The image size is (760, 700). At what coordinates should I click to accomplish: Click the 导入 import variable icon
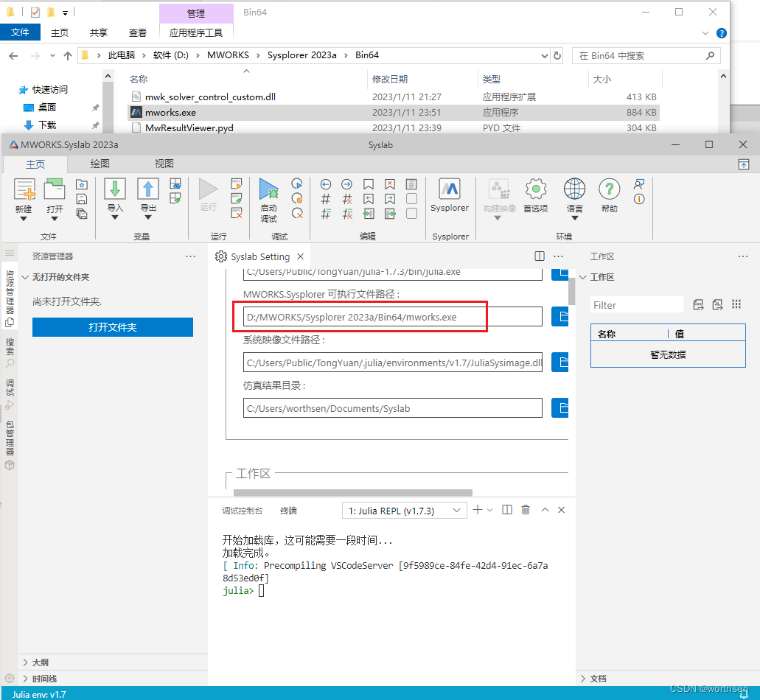tap(115, 189)
